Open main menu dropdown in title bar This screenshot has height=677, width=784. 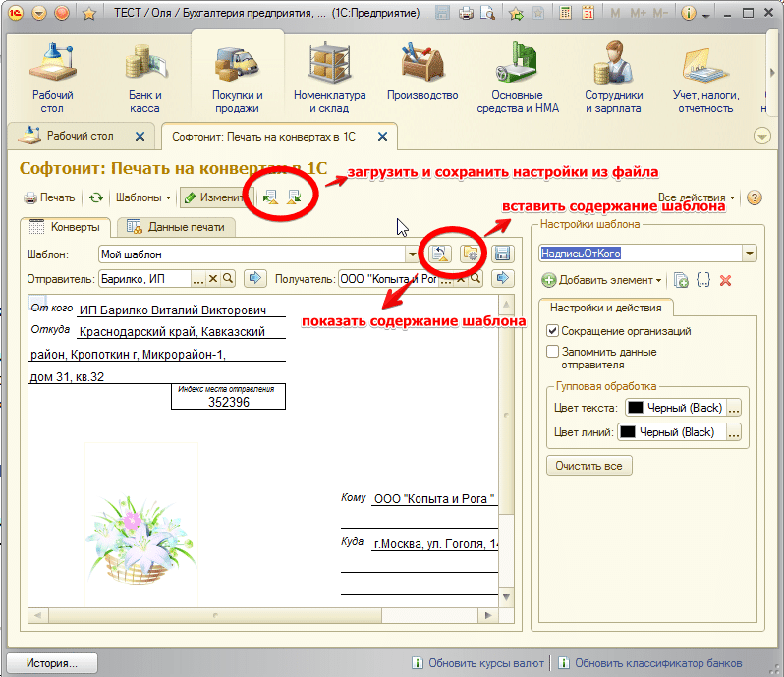(39, 13)
